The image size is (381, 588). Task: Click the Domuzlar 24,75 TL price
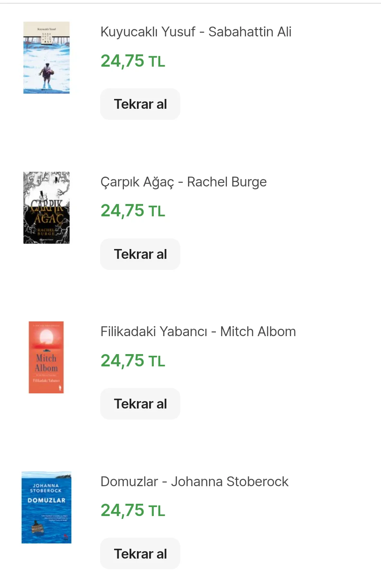point(133,511)
